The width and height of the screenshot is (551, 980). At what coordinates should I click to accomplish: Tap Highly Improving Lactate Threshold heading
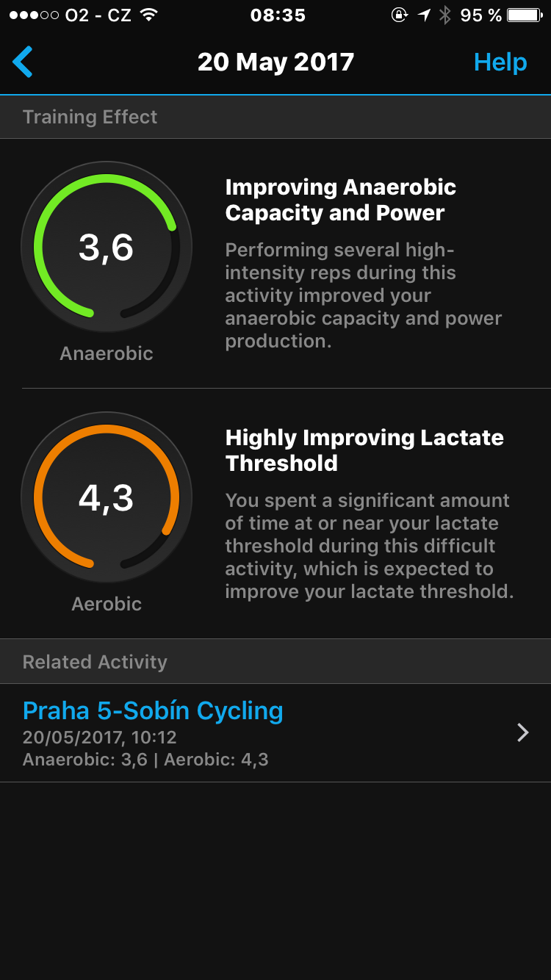tap(364, 450)
